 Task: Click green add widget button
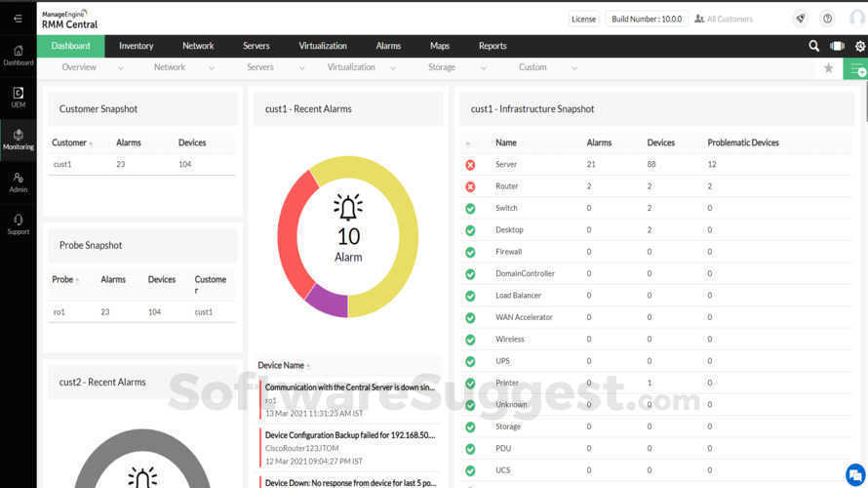(856, 69)
